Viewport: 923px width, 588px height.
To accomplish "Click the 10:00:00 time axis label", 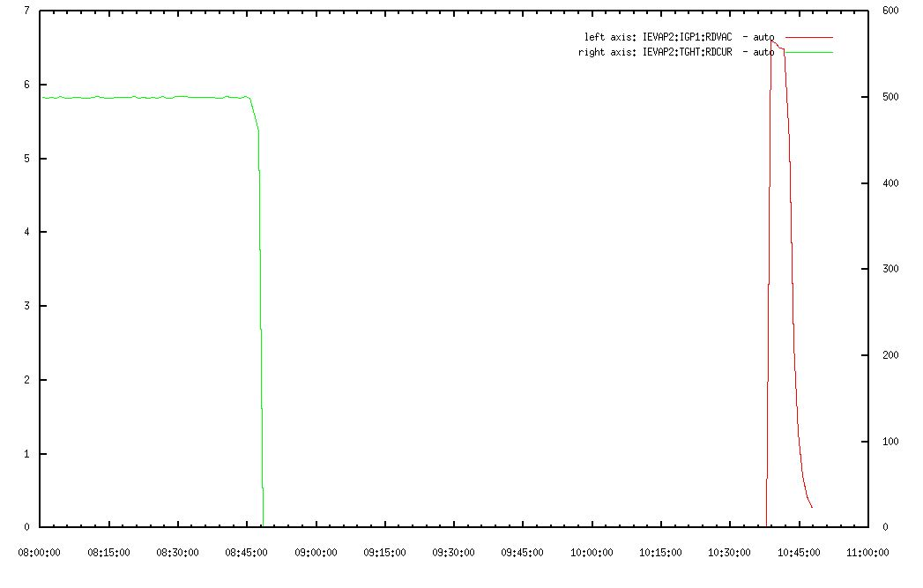I will tap(592, 553).
